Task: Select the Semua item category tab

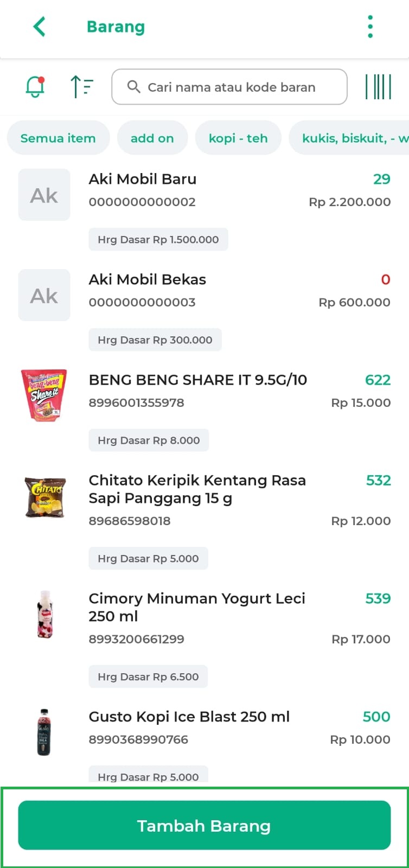Action: click(58, 138)
